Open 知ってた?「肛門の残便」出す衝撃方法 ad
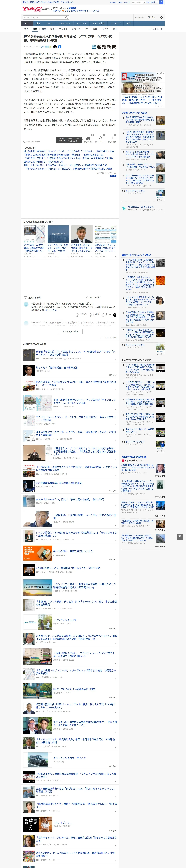The width and height of the screenshot is (186, 868). (x=57, y=368)
